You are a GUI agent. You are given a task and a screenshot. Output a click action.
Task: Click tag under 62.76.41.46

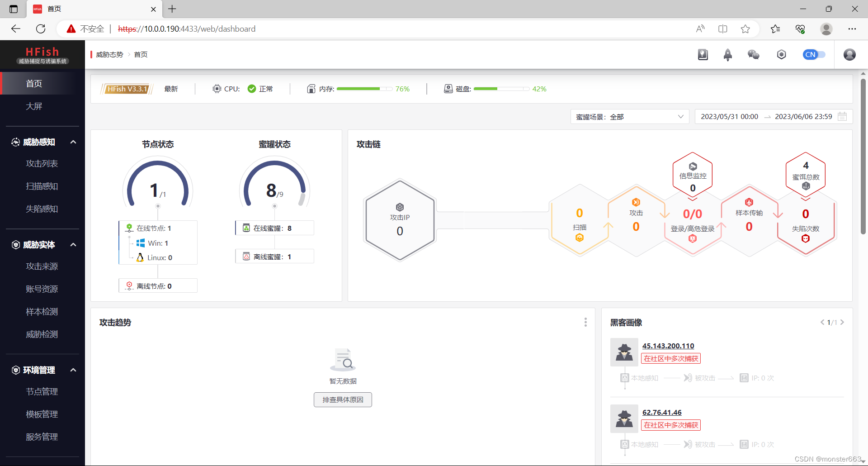coord(671,425)
